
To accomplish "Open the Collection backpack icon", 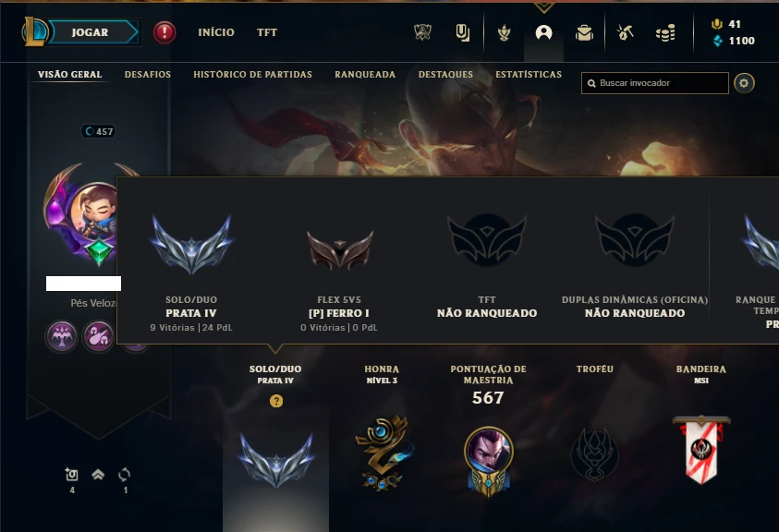I will click(x=584, y=32).
